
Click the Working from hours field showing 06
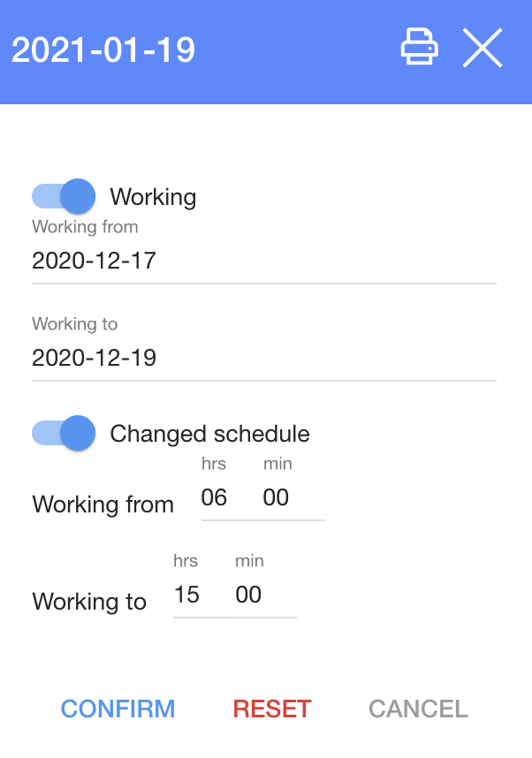click(x=215, y=498)
